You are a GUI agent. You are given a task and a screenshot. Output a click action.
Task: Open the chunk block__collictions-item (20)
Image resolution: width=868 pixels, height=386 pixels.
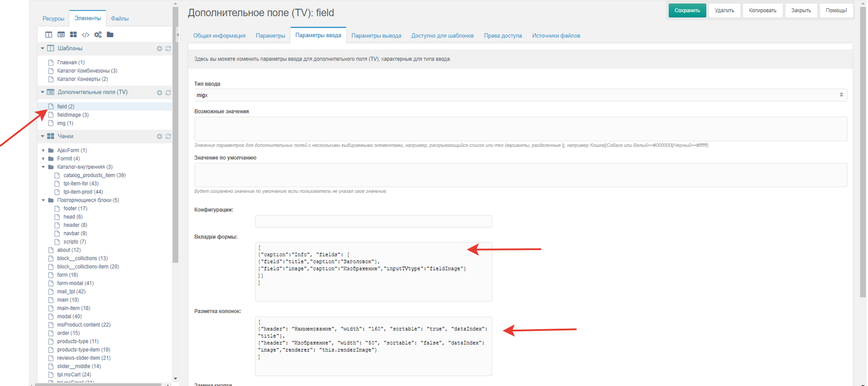click(x=88, y=267)
